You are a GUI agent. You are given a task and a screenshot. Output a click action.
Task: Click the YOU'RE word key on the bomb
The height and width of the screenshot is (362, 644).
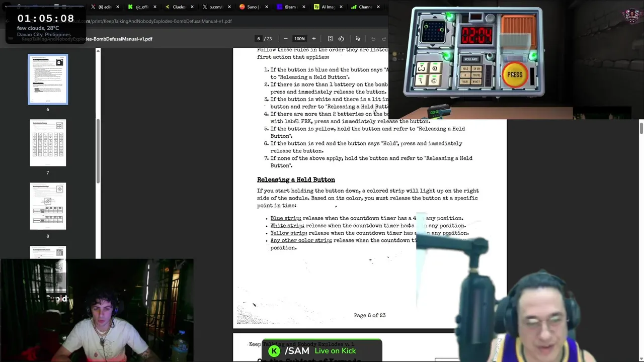coord(476,75)
